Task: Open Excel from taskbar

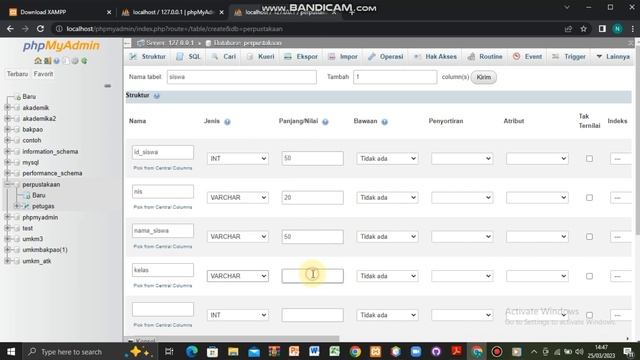Action: point(334,351)
